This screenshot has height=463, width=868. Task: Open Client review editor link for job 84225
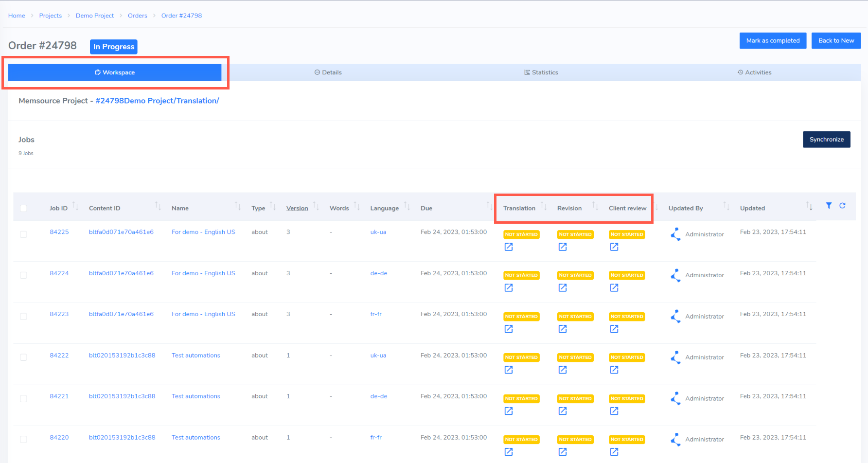(614, 247)
